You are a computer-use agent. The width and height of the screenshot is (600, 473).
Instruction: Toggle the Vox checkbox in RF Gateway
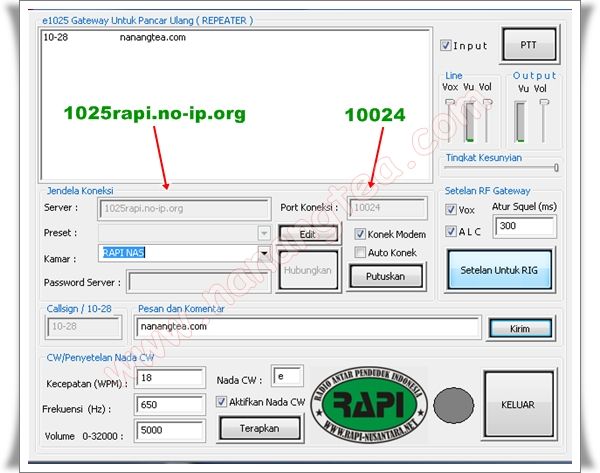(x=450, y=209)
